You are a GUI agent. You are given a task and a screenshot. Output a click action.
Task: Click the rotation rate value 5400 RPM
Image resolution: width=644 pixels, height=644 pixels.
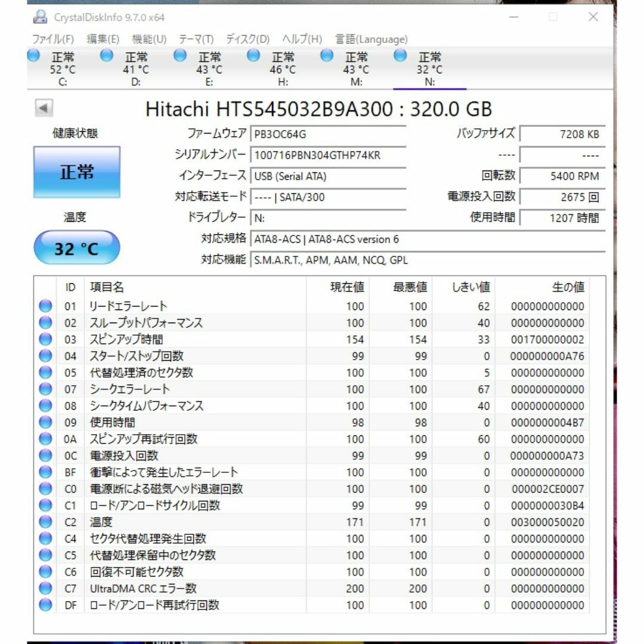click(x=562, y=176)
